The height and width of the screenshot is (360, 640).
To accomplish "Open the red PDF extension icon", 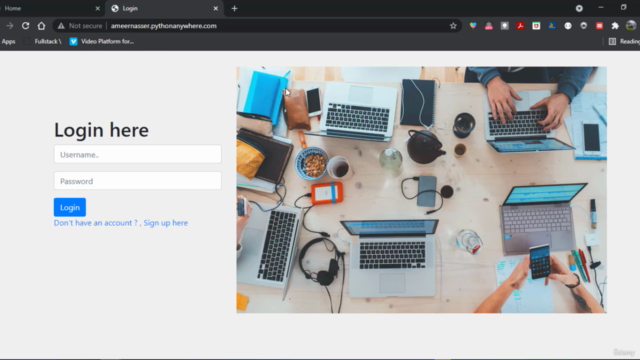I will [x=520, y=26].
